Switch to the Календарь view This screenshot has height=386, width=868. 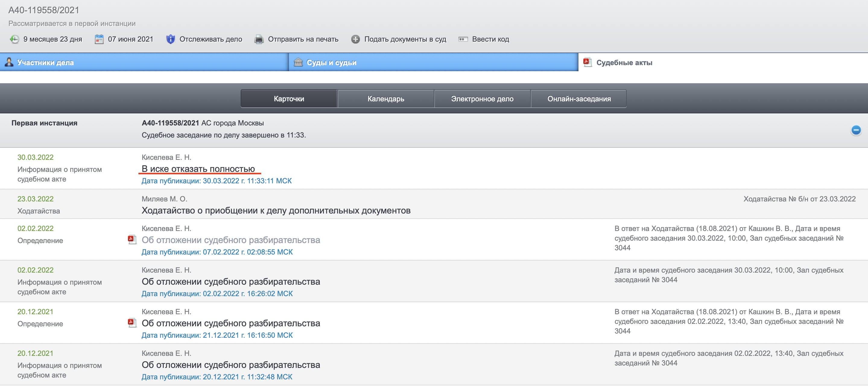[x=385, y=99]
